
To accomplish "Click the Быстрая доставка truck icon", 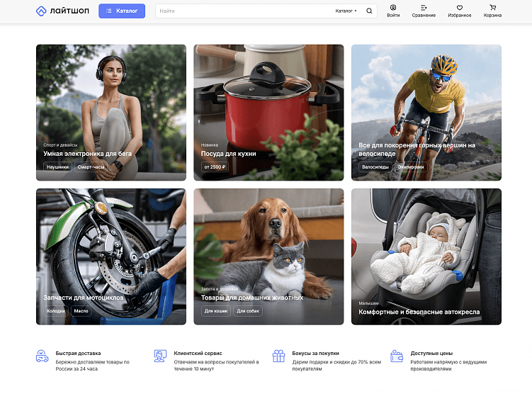I will click(42, 356).
